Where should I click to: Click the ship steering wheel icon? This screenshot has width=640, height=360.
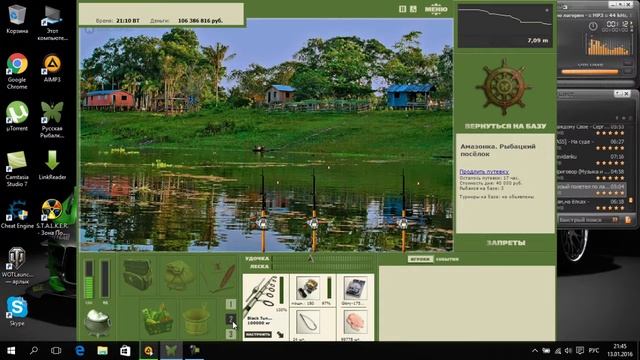tap(504, 87)
